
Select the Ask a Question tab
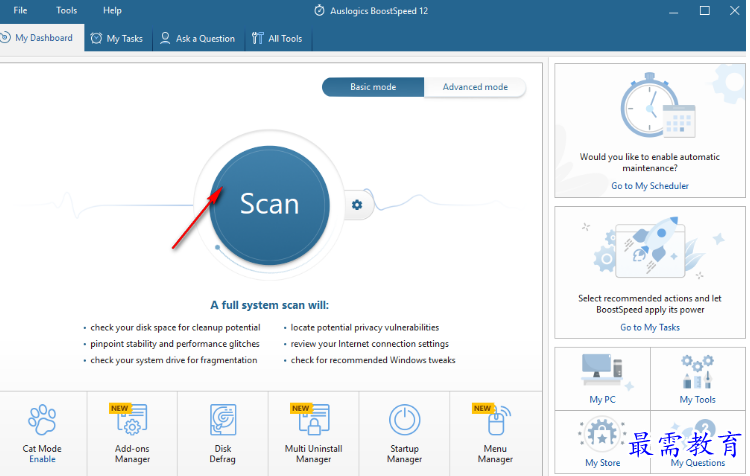click(198, 38)
